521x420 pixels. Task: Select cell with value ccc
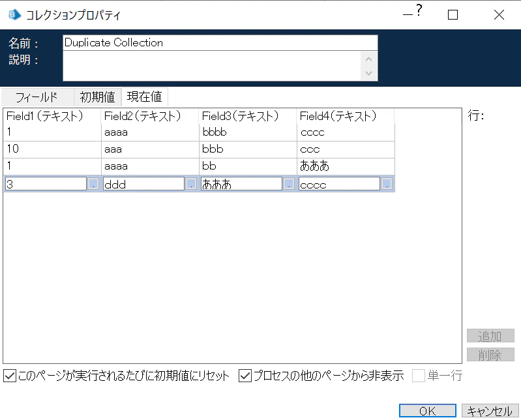[x=346, y=149]
